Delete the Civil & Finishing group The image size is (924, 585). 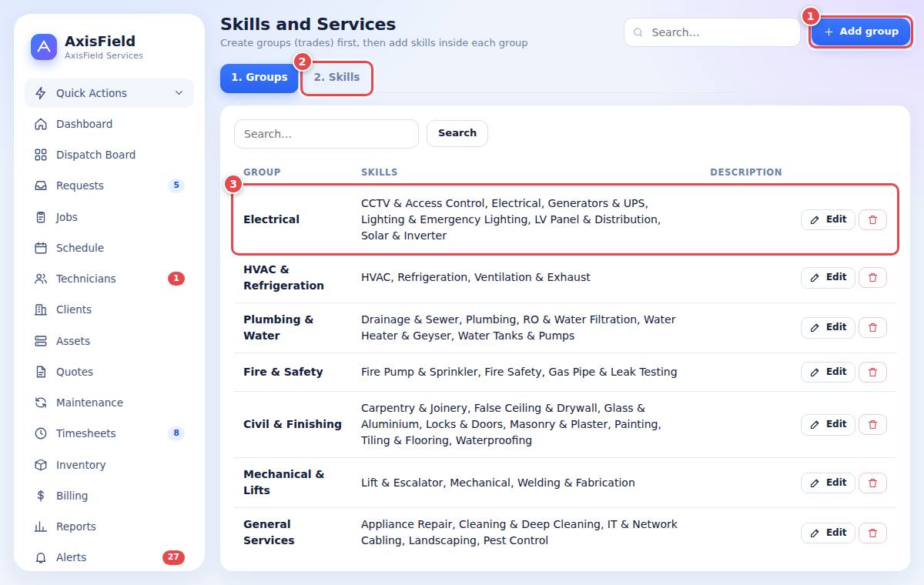872,424
